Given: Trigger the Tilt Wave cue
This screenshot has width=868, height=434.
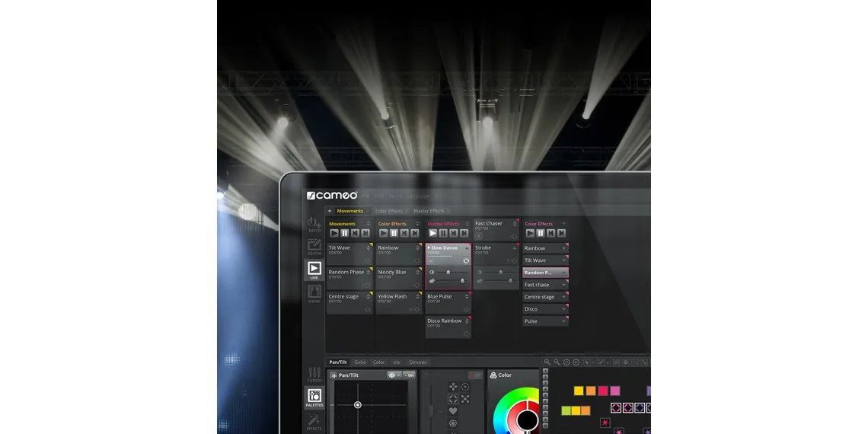Looking at the screenshot, I should tap(349, 254).
